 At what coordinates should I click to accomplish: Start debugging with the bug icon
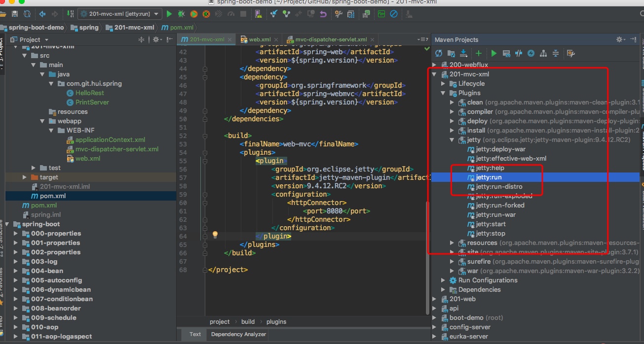[x=182, y=14]
